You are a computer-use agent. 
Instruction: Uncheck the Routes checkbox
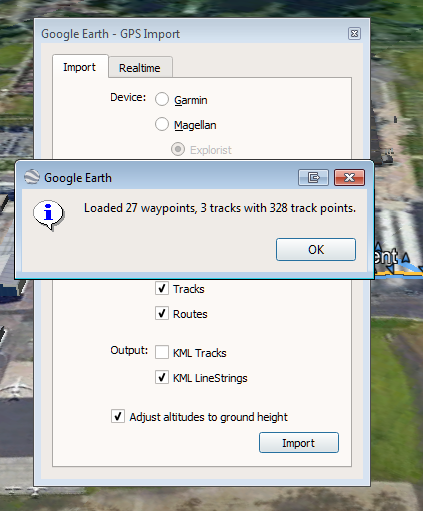(162, 313)
